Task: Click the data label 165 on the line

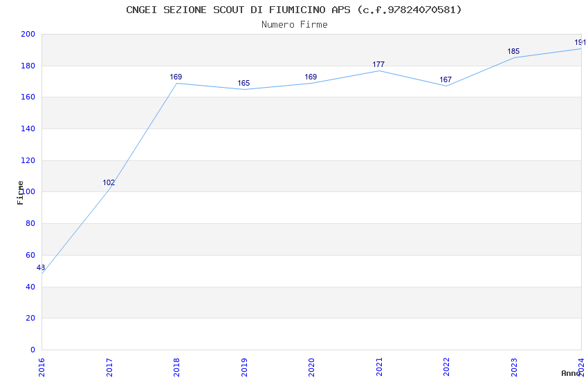Action: [244, 84]
